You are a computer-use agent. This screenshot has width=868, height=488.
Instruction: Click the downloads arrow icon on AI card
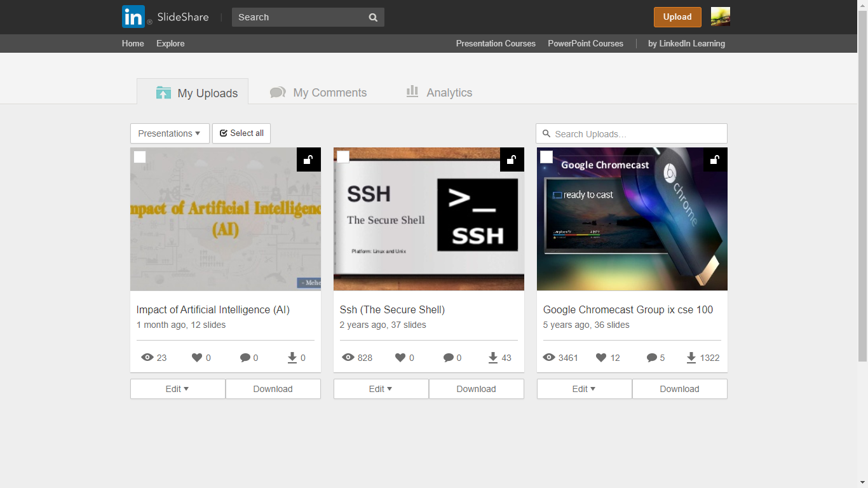(x=292, y=358)
